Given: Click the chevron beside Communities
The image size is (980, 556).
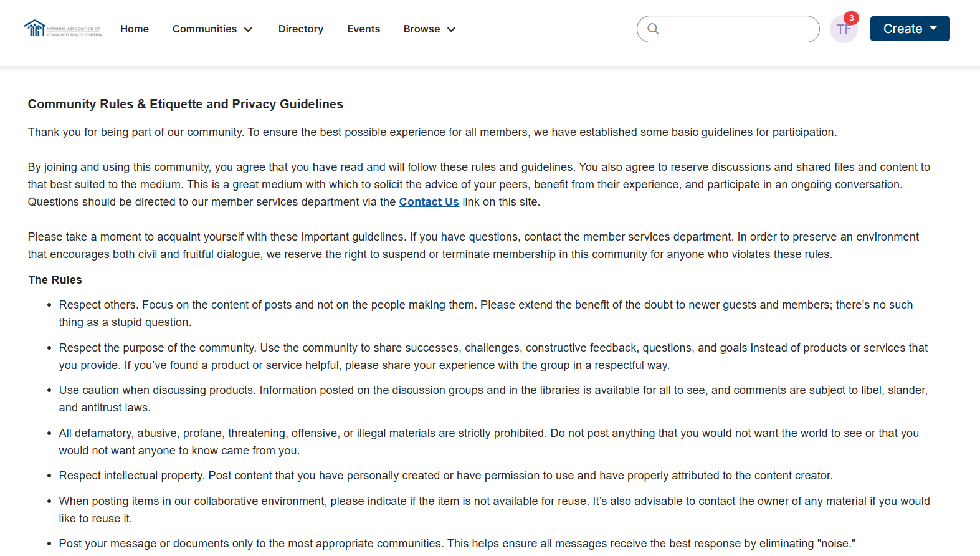Looking at the screenshot, I should tap(249, 29).
